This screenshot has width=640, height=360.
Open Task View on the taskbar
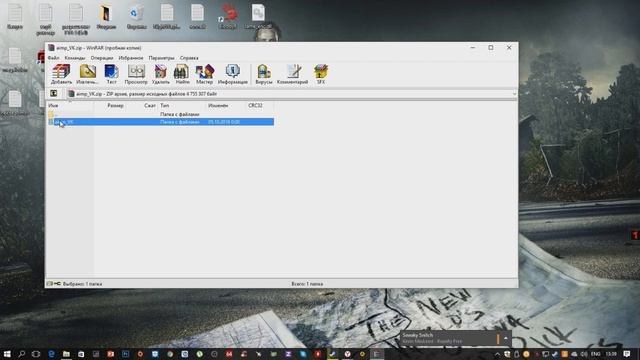pos(36,353)
